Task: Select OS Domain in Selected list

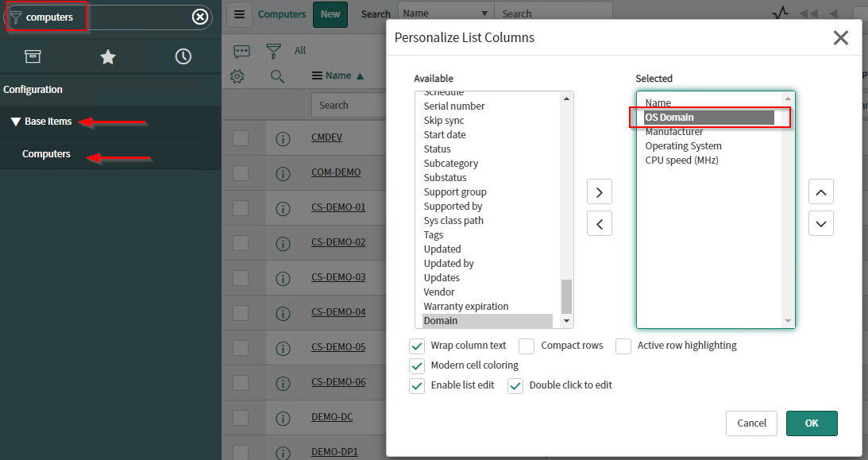Action: [708, 118]
